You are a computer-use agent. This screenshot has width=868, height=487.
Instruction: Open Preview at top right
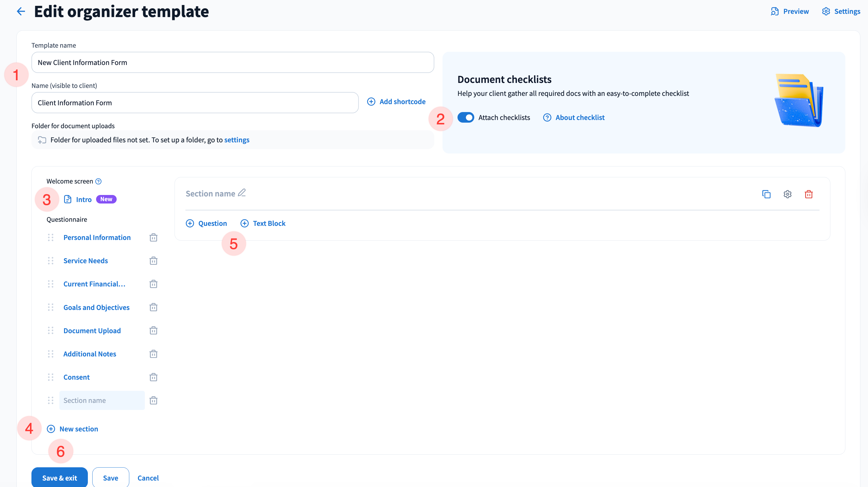(x=790, y=11)
